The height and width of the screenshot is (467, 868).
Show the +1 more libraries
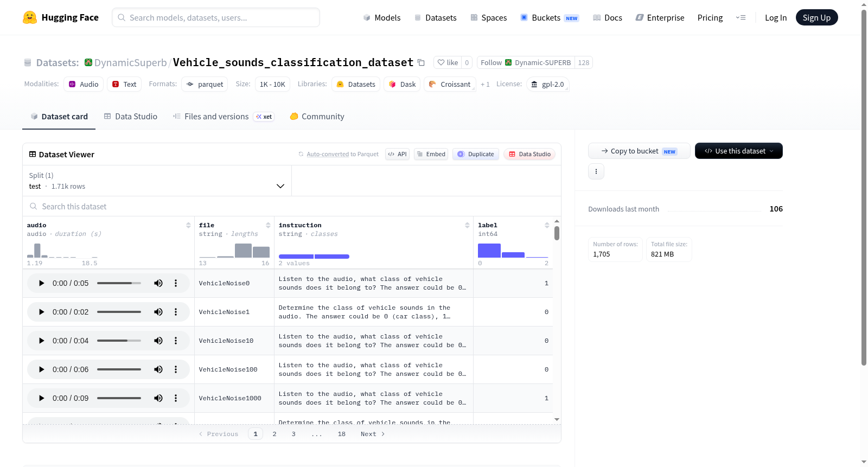pyautogui.click(x=485, y=84)
